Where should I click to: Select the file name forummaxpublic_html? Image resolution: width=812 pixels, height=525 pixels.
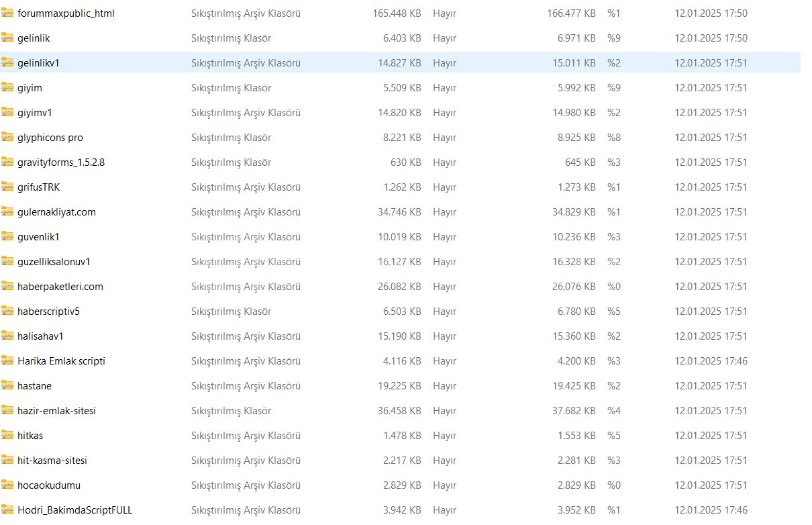[66, 13]
